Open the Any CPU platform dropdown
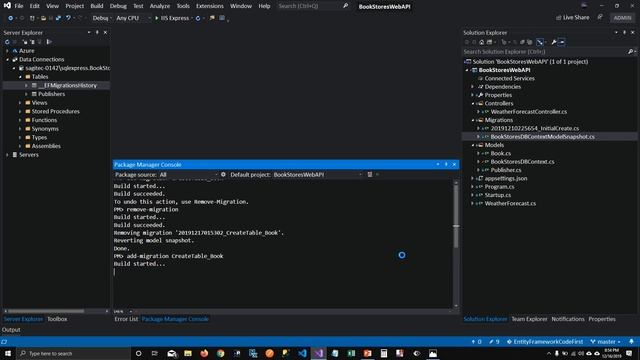Viewport: 640px width, 360px height. coord(133,18)
